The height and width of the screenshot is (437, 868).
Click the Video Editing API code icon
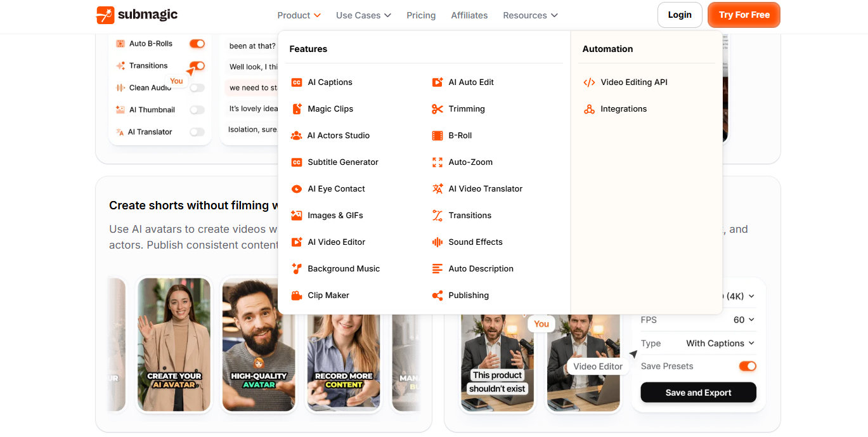[590, 82]
